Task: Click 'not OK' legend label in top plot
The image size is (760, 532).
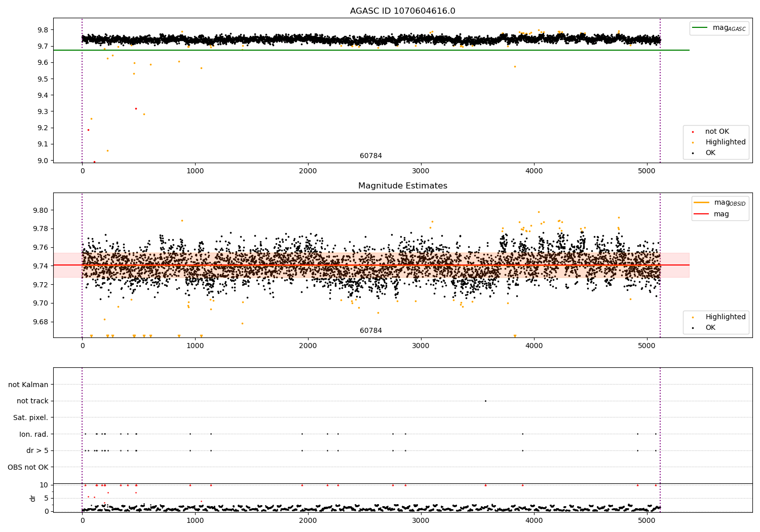Action: click(717, 132)
